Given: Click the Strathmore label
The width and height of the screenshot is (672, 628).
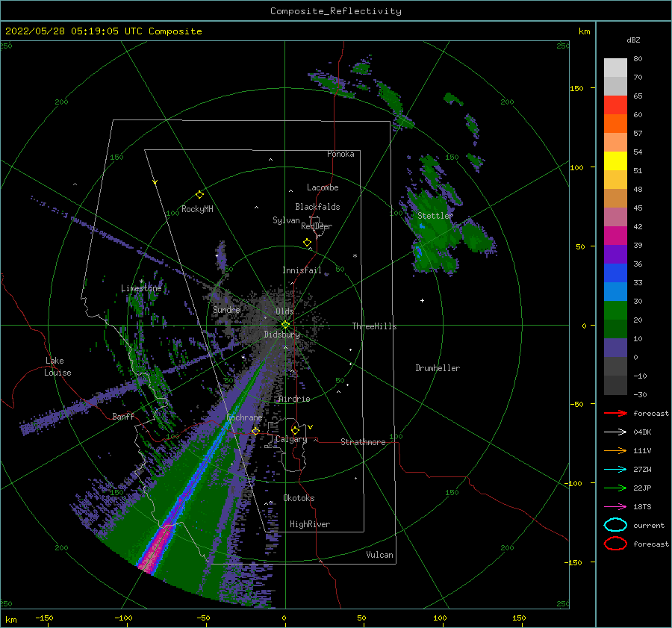Looking at the screenshot, I should tap(363, 442).
